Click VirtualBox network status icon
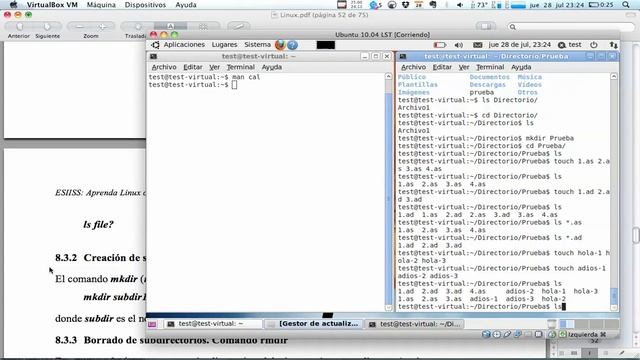The height and width of the screenshot is (360, 640). click(518, 334)
